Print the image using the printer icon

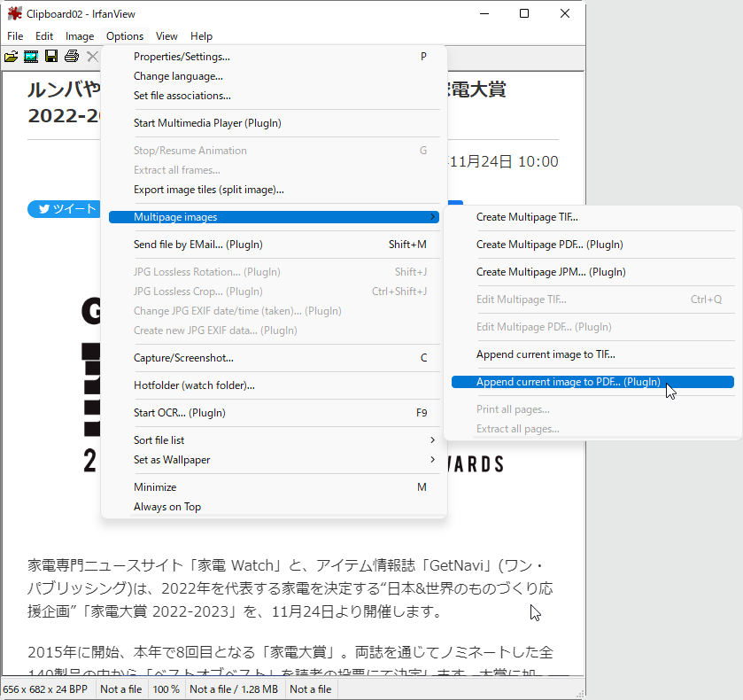tap(71, 56)
